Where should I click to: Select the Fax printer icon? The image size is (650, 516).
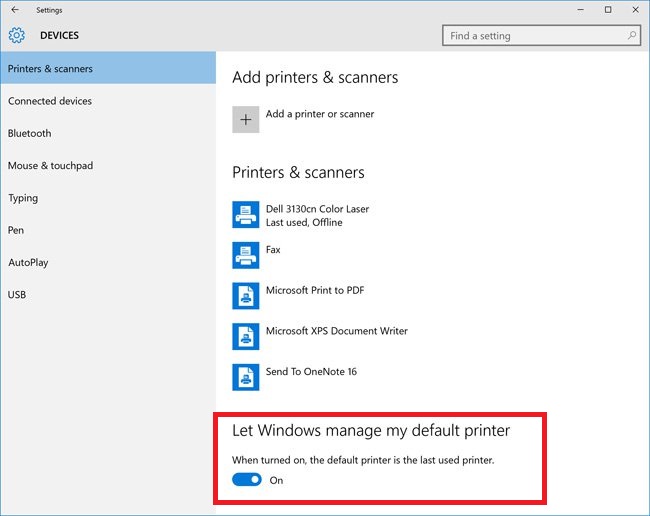tap(245, 255)
